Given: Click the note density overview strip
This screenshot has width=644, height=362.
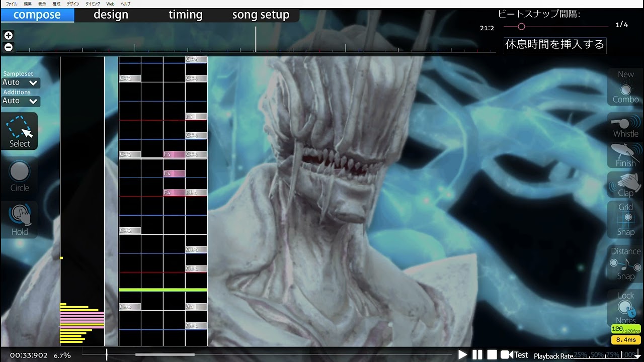Looking at the screenshot, I should (x=82, y=201).
